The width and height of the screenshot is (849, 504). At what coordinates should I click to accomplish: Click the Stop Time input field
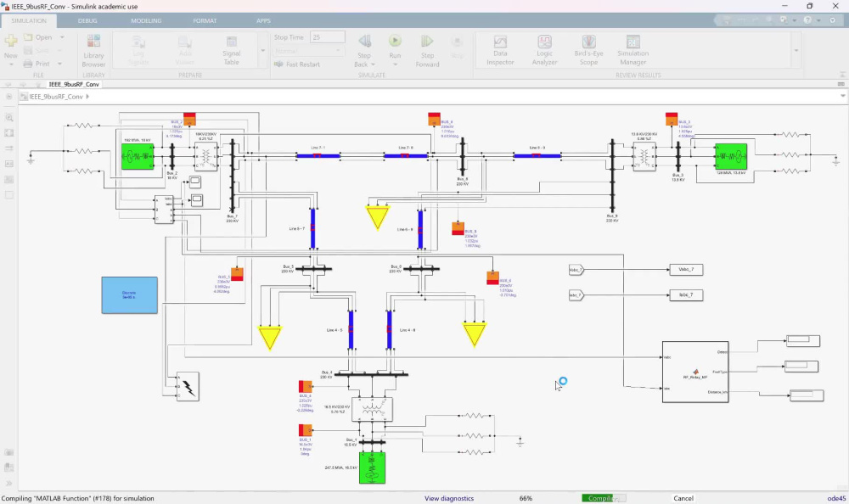pos(328,37)
